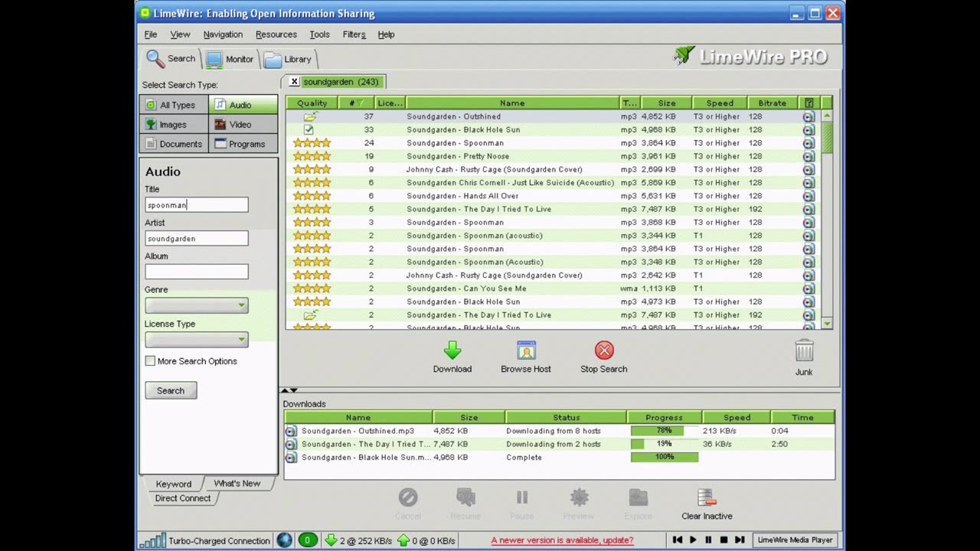This screenshot has width=980, height=551.
Task: Select the Audio search type
Action: tap(243, 105)
